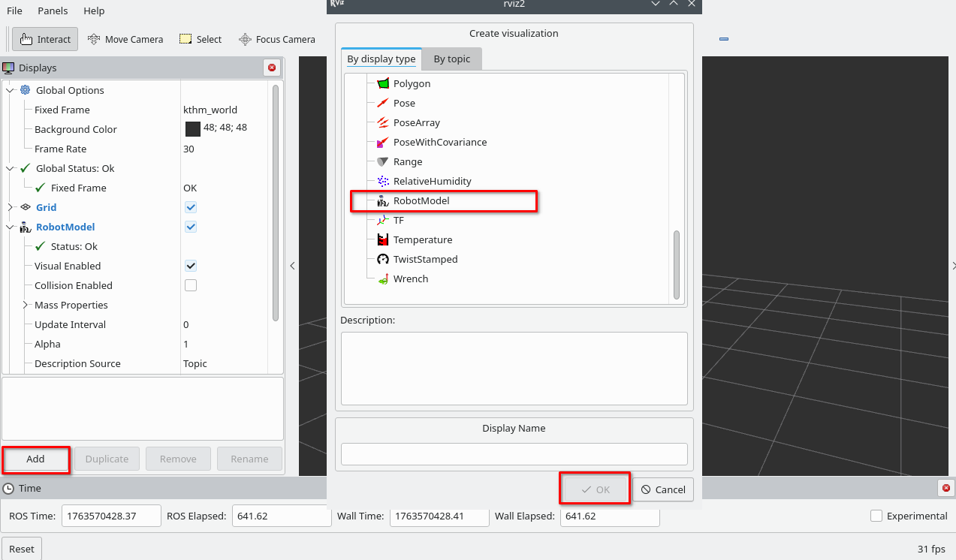Collapse the Global Options tree node
956x560 pixels.
[x=10, y=90]
